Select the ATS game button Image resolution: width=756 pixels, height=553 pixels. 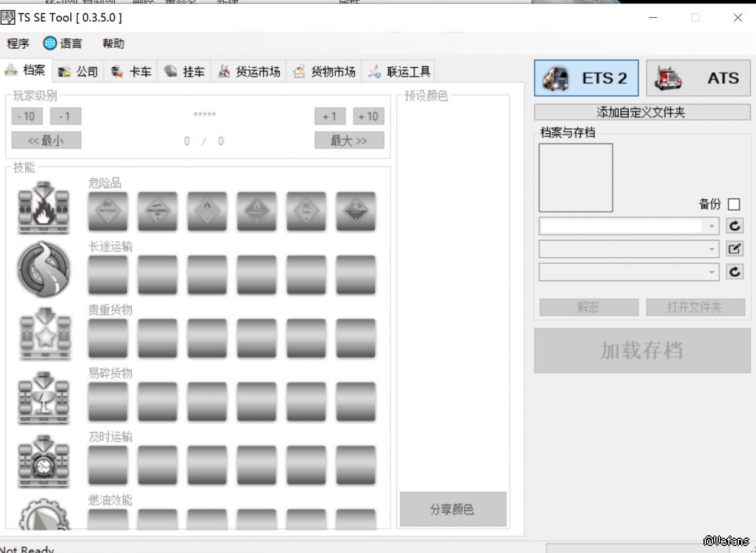[x=698, y=78]
